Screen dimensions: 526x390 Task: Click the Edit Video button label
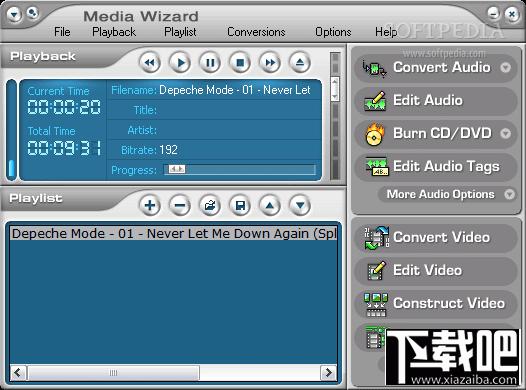coord(427,270)
